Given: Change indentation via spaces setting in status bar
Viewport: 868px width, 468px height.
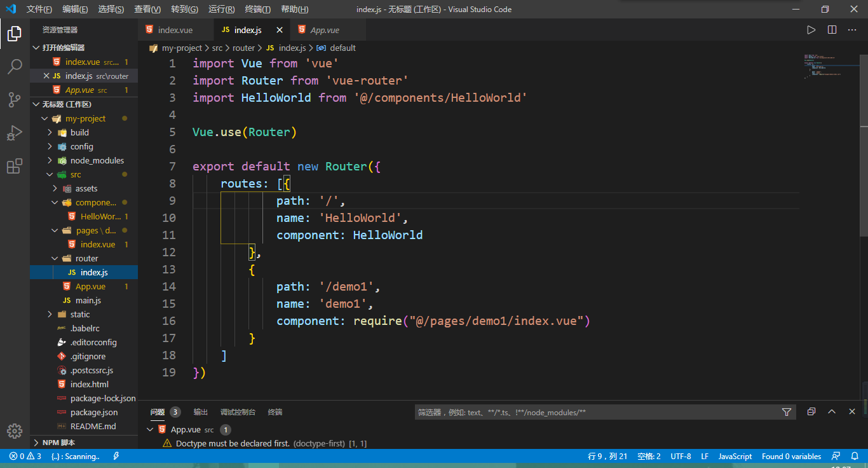Looking at the screenshot, I should tap(649, 457).
